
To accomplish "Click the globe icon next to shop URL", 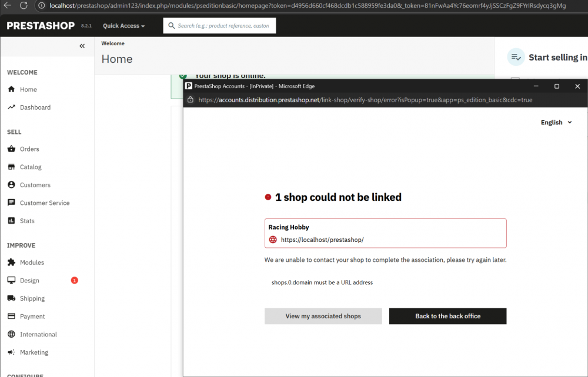I will [273, 240].
